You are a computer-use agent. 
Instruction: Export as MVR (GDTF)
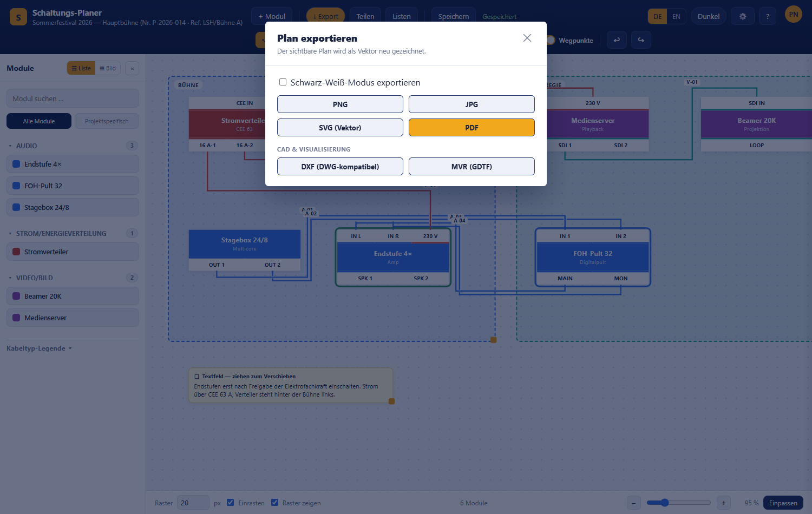[x=472, y=167]
